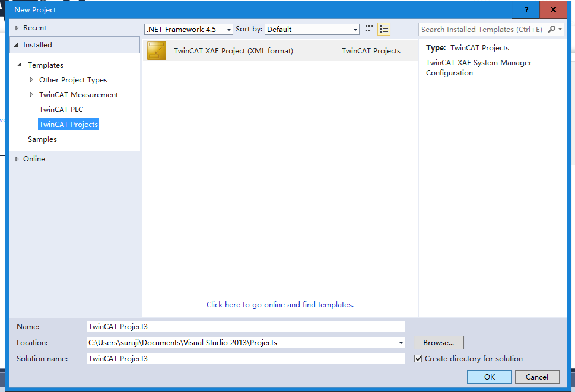Click the Recent label
This screenshot has width=575, height=392.
coord(34,28)
